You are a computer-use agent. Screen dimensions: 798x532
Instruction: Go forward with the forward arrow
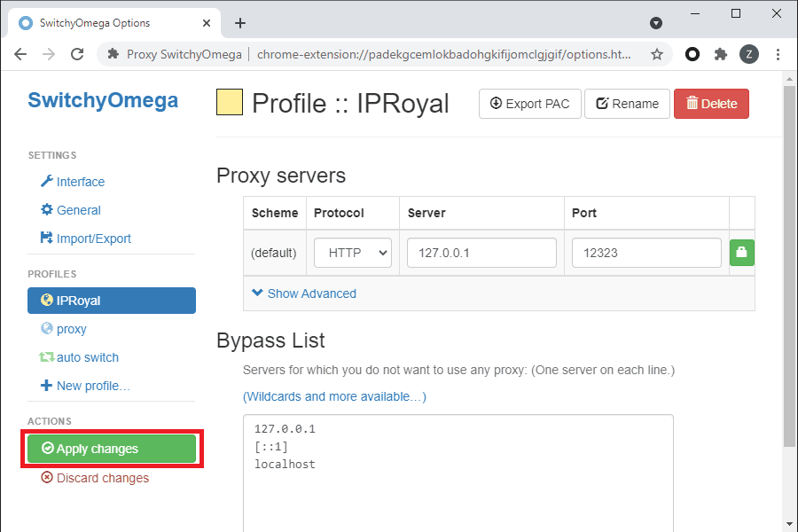[49, 54]
